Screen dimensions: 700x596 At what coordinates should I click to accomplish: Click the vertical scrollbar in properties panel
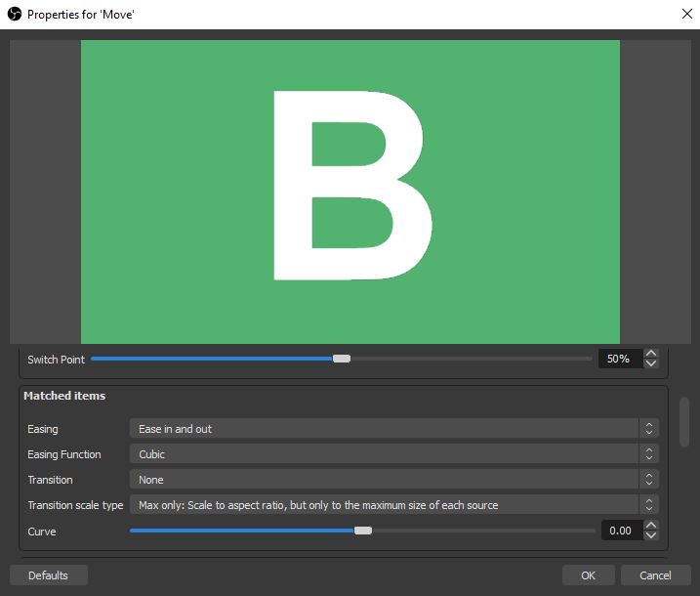click(x=684, y=422)
